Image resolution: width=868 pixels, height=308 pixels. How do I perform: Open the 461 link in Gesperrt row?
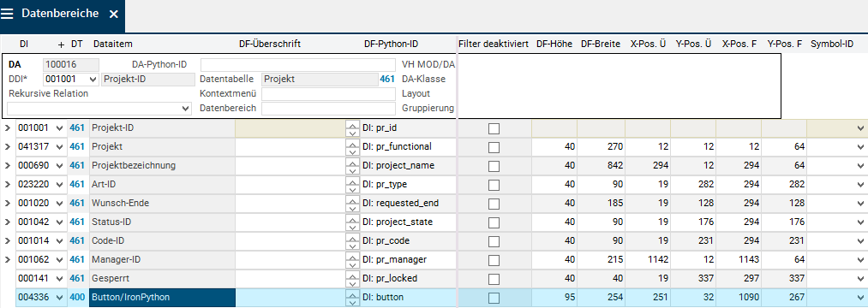[77, 278]
